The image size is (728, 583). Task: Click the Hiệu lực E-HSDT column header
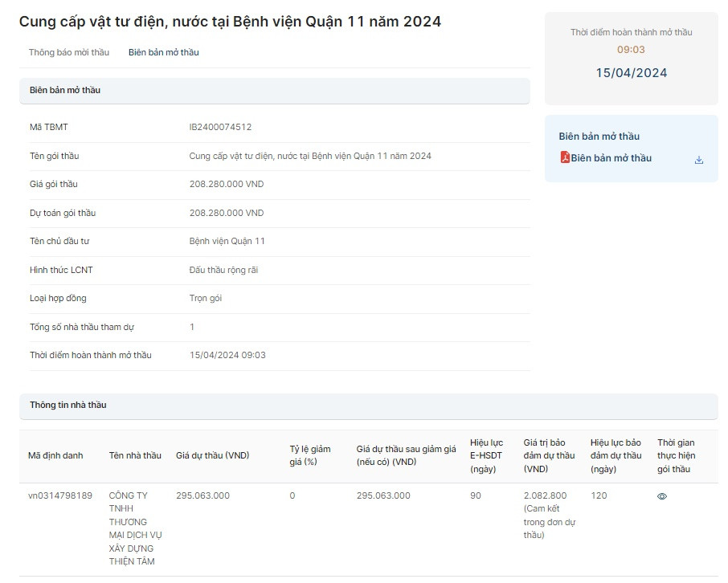(x=486, y=455)
